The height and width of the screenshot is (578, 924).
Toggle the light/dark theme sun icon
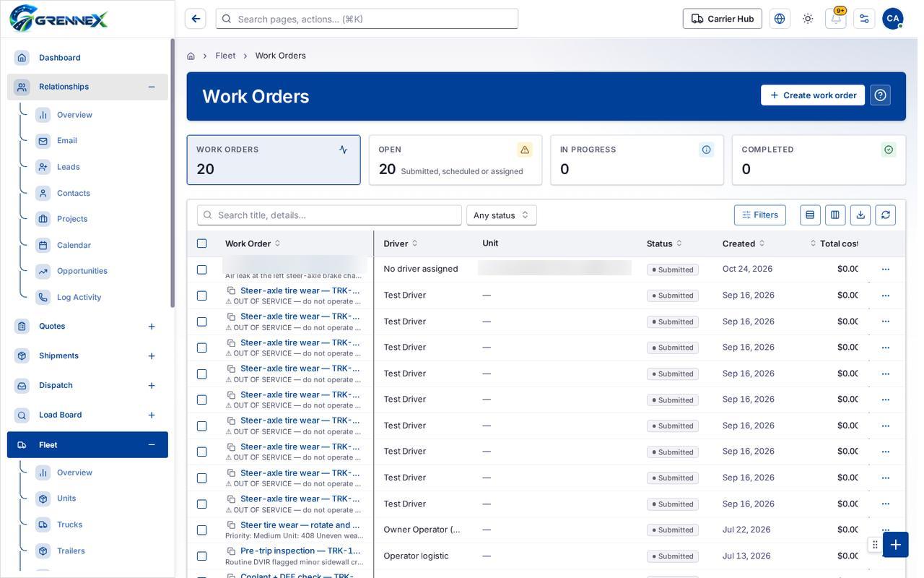click(x=808, y=19)
